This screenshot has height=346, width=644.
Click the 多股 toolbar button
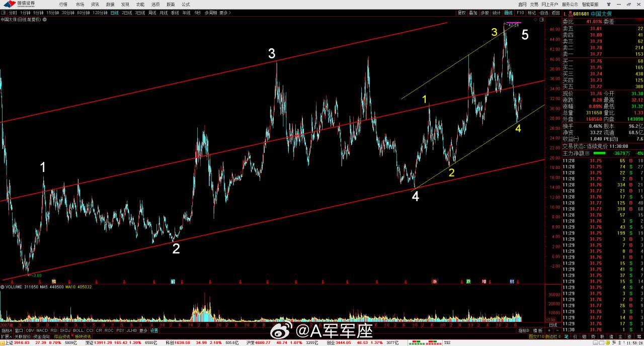[x=485, y=13]
